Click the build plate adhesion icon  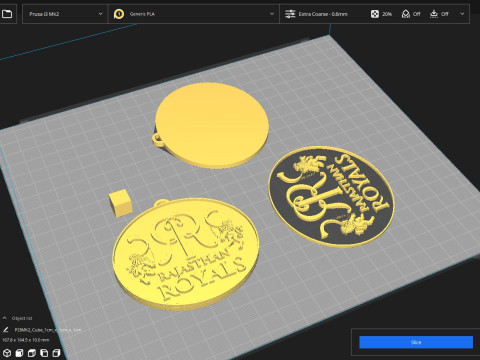434,14
